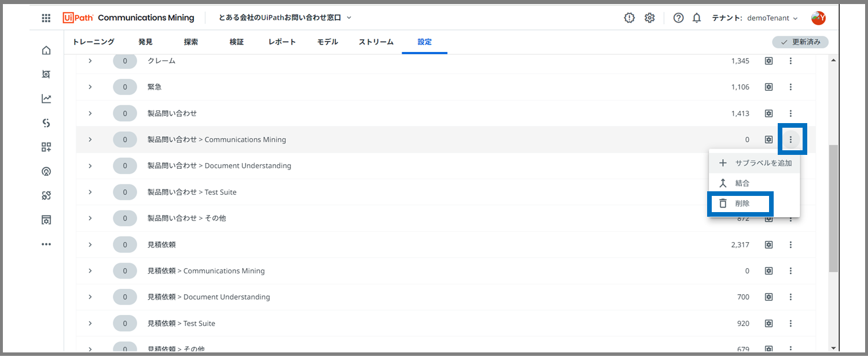Open three-dot menu for クレーム row

(790, 61)
